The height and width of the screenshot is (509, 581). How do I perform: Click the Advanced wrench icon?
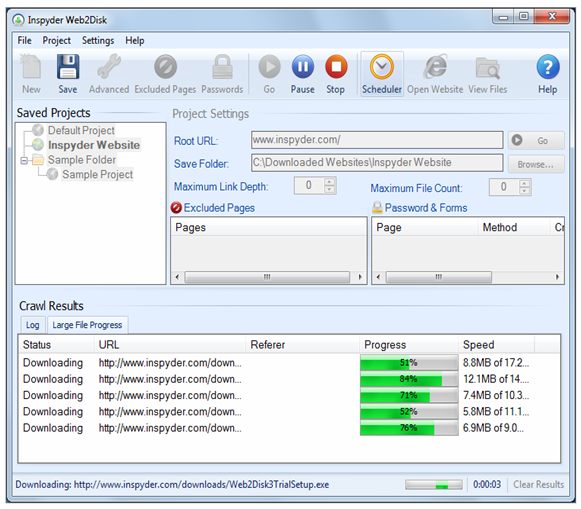pos(109,67)
